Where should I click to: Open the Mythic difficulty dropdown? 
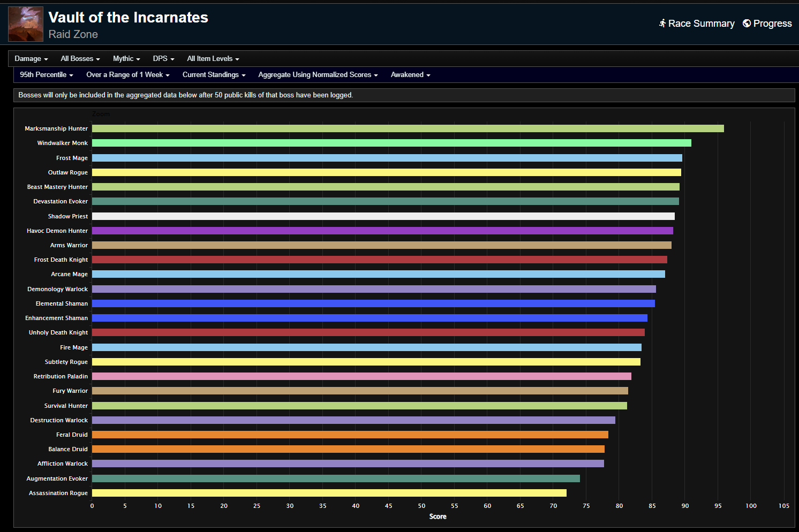tap(126, 59)
